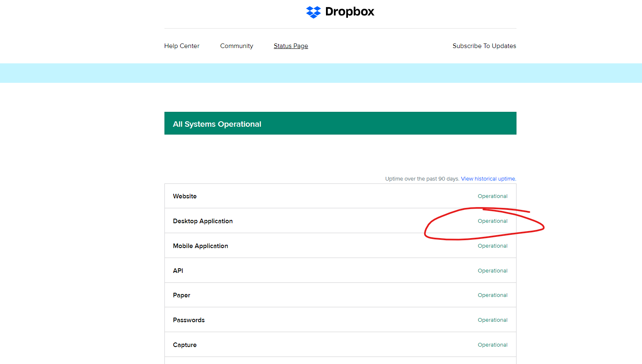Open the Help Center link
The width and height of the screenshot is (642, 364).
[182, 46]
